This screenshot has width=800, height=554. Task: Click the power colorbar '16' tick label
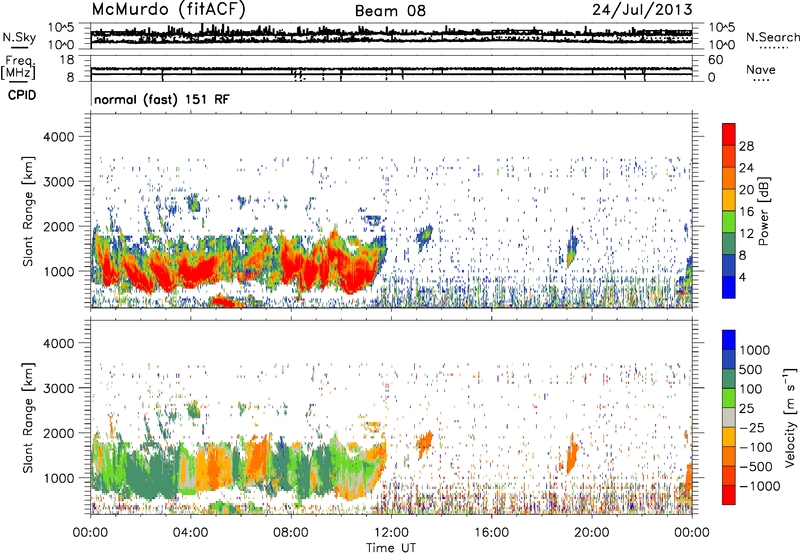[x=746, y=211]
